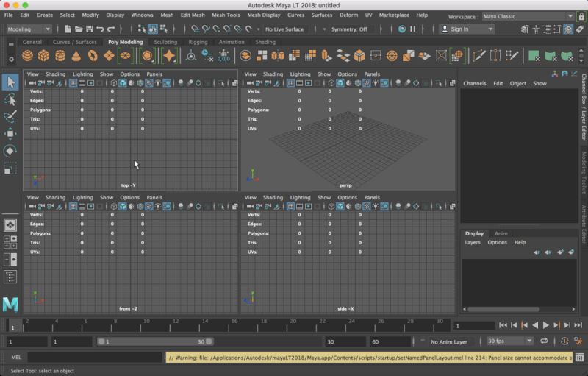
Task: Open the Modeling menu set dropdown
Action: (x=29, y=29)
